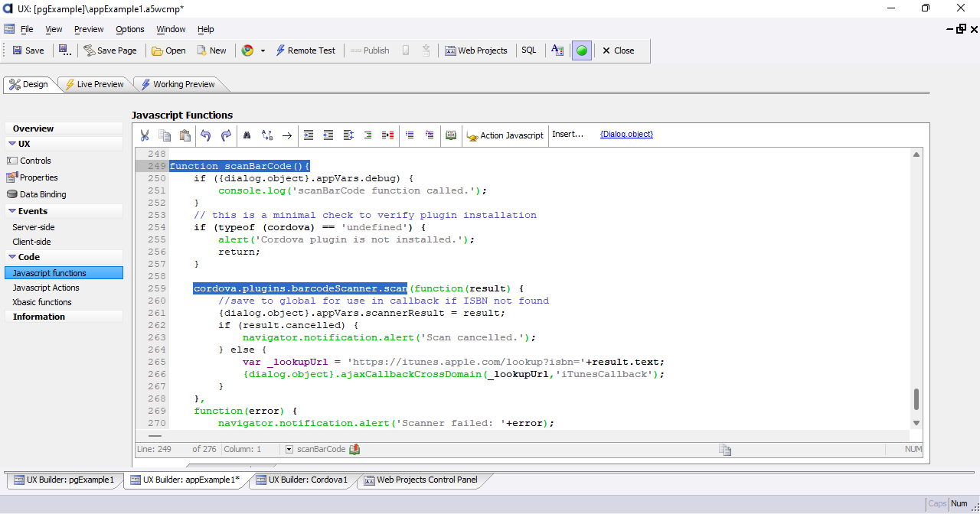Open the Options menu

coord(130,29)
